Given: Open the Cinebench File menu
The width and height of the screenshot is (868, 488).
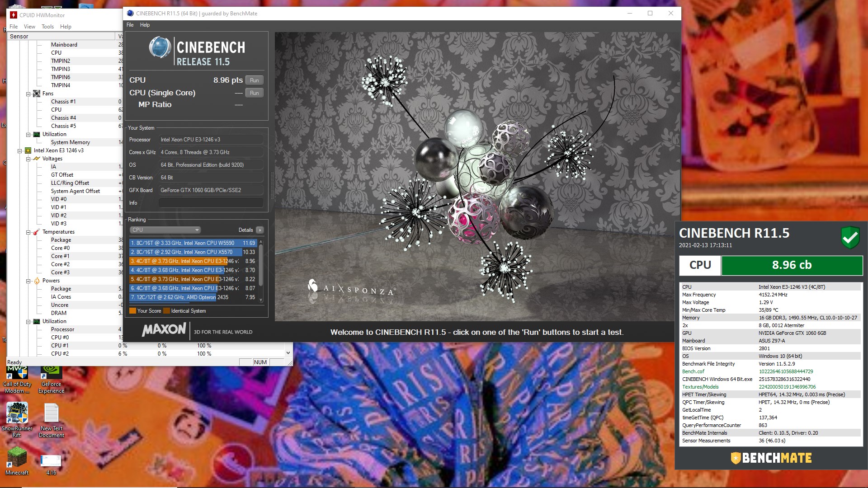Looking at the screenshot, I should point(130,25).
